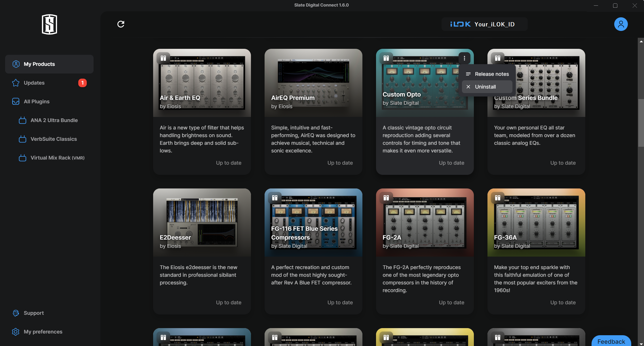Click the vertical scrollbar thumb
The height and width of the screenshot is (346, 644).
[641, 123]
